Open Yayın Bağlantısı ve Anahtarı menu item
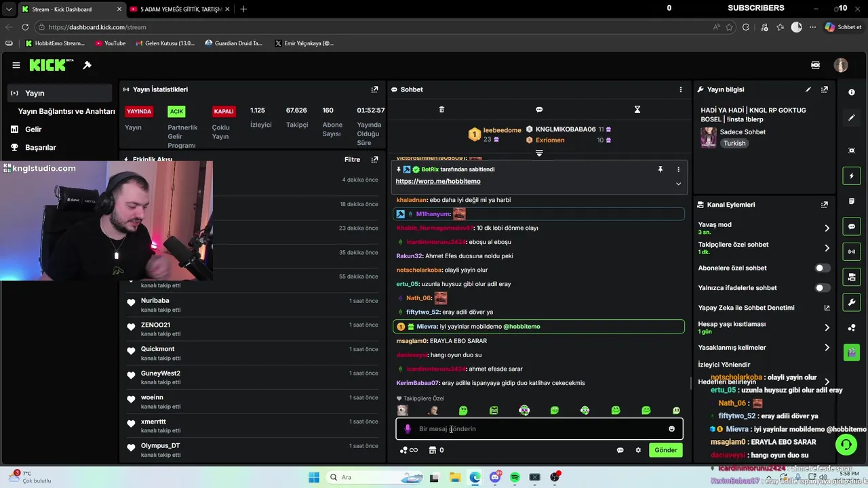Viewport: 868px width, 488px height. point(66,111)
